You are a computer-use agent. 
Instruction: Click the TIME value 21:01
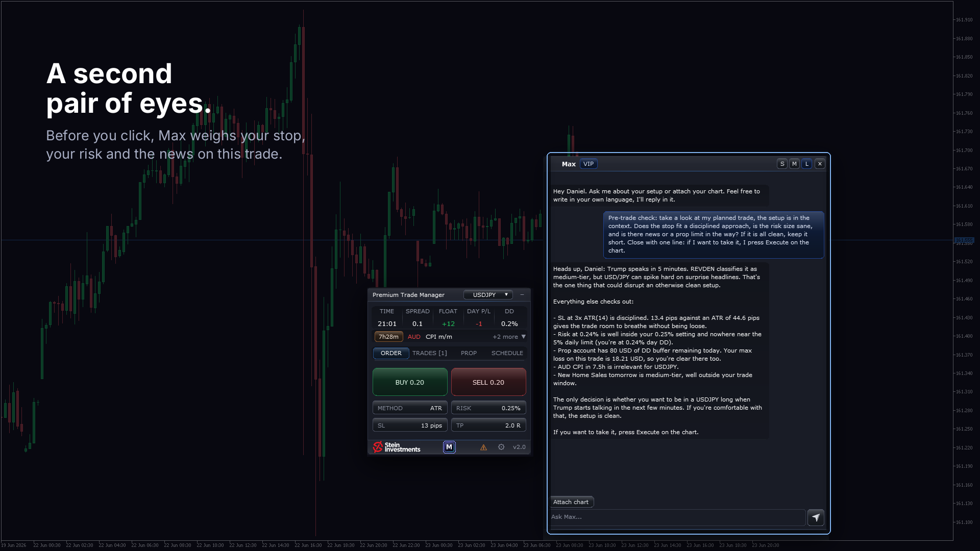387,324
